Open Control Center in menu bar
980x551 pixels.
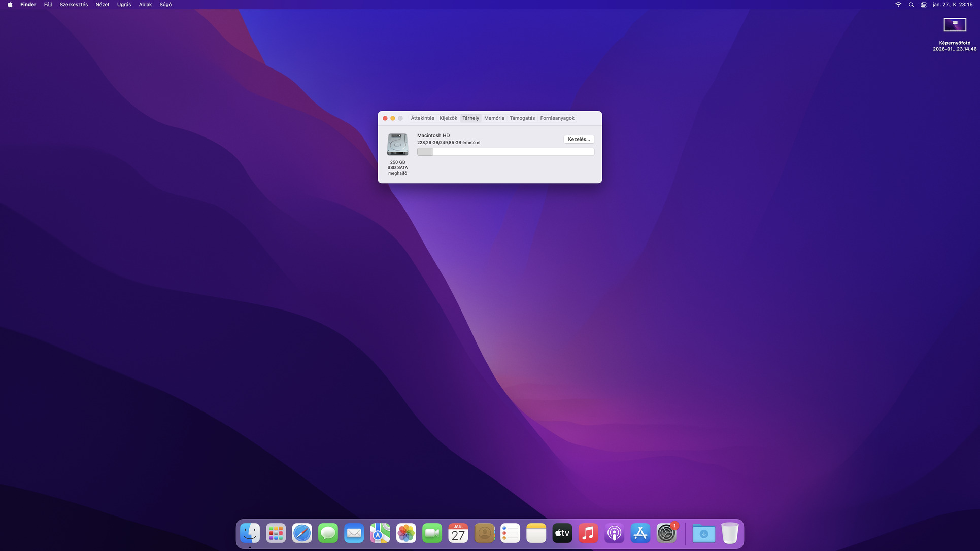click(x=924, y=5)
